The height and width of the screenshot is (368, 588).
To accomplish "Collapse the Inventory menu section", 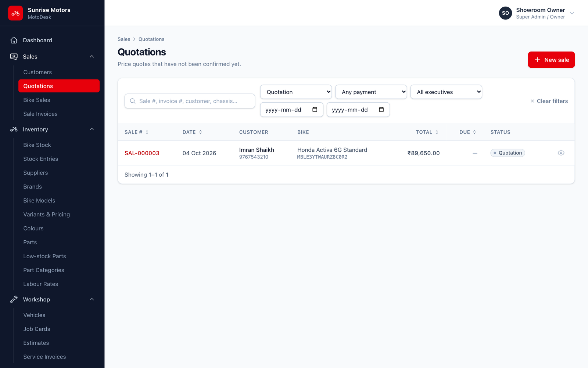I will point(92,130).
